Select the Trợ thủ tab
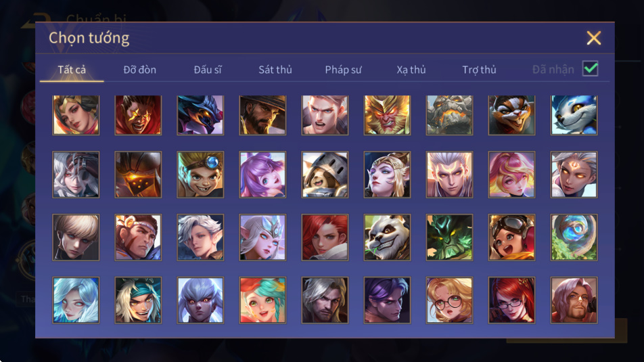Screen dimensions: 644x362 point(480,70)
